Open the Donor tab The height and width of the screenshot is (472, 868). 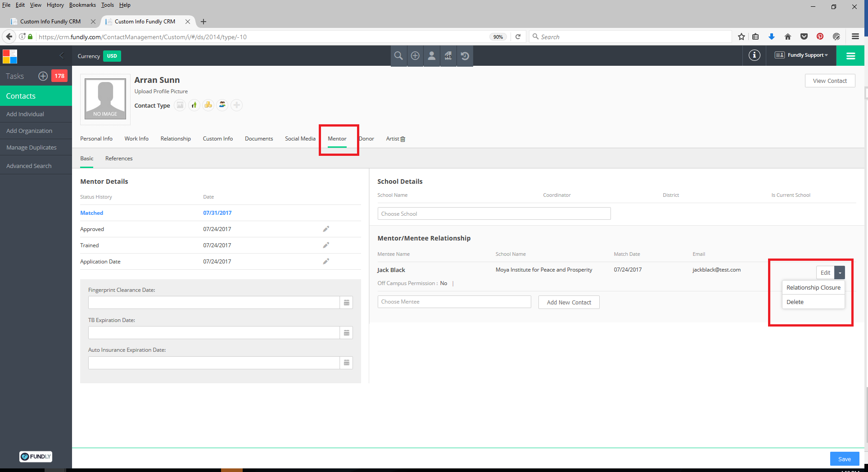[x=366, y=139]
